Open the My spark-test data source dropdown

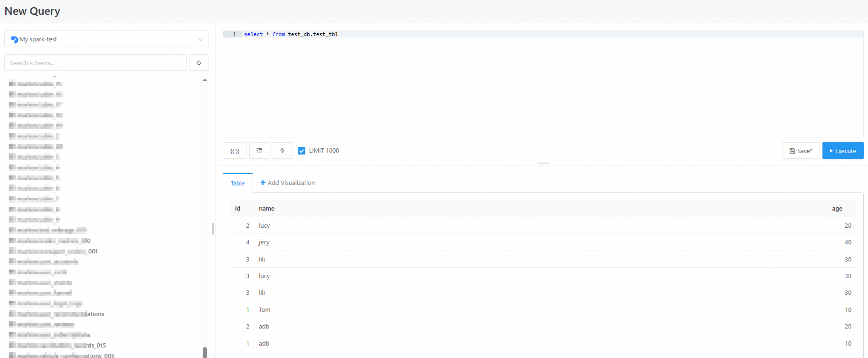[106, 39]
